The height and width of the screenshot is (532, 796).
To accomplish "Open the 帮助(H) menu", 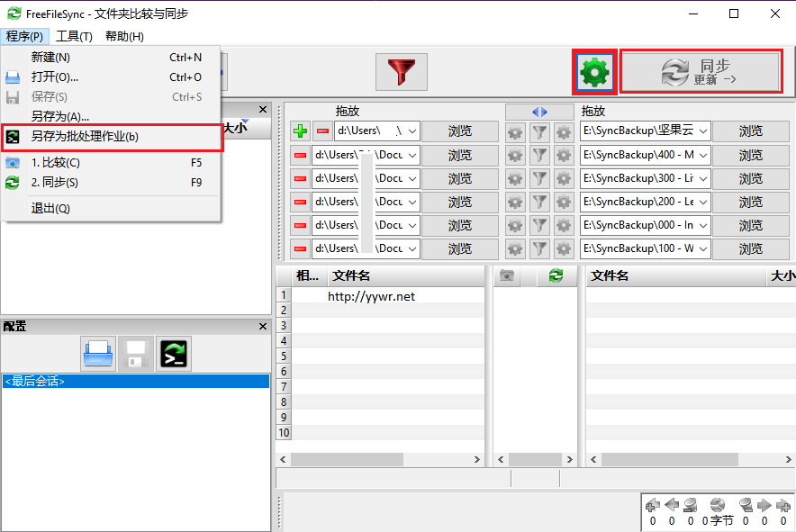I will click(x=124, y=37).
